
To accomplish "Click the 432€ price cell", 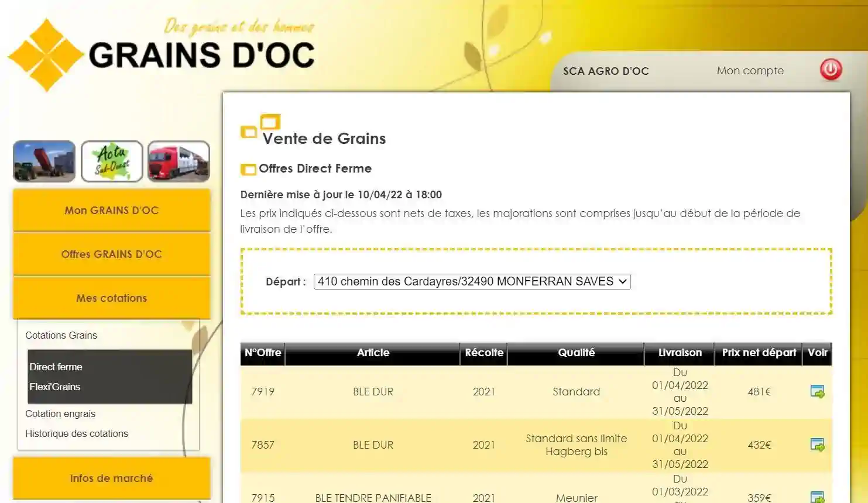I will [x=759, y=445].
